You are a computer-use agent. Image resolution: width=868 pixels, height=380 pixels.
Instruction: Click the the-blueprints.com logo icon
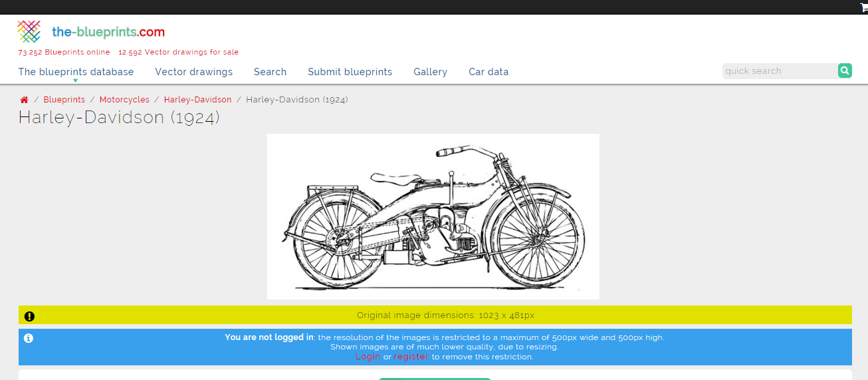click(x=29, y=31)
